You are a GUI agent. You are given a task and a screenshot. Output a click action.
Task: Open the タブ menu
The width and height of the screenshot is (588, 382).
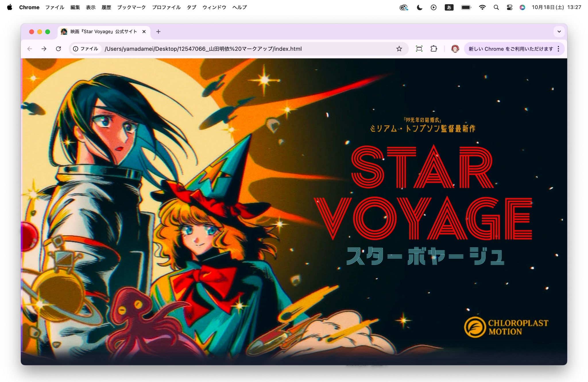(x=192, y=7)
